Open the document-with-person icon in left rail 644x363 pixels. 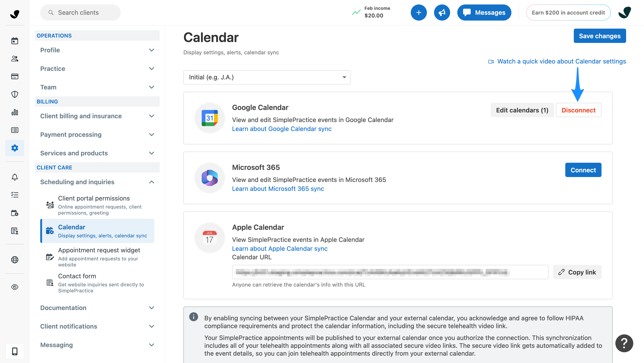pos(15,231)
